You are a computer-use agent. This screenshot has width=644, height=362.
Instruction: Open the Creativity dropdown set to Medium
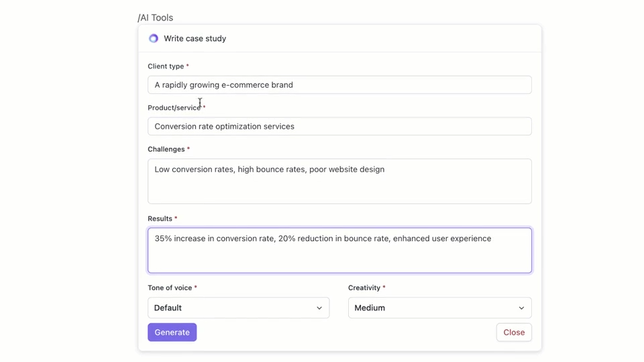point(439,308)
